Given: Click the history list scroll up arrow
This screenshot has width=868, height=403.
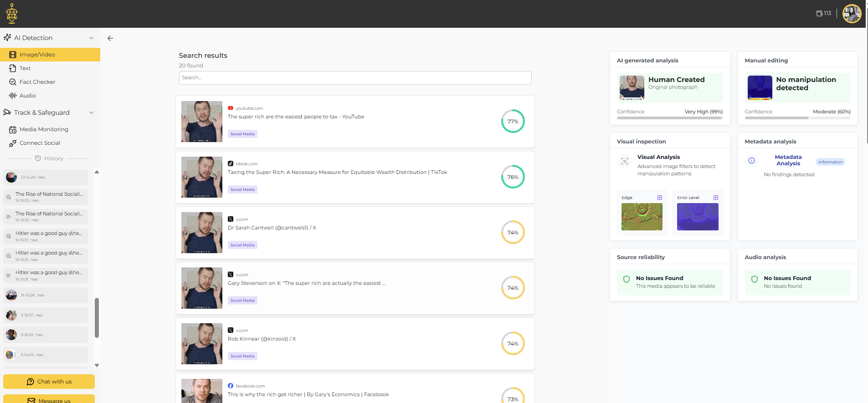Looking at the screenshot, I should [97, 172].
